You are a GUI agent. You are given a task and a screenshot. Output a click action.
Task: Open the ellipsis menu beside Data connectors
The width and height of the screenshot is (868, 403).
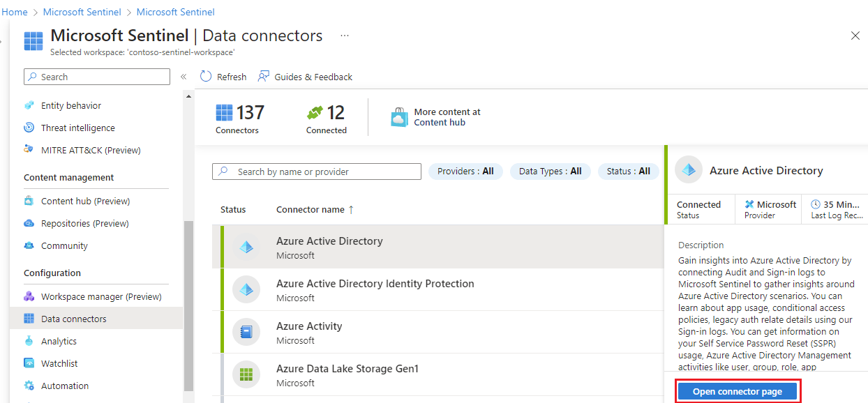tap(344, 35)
